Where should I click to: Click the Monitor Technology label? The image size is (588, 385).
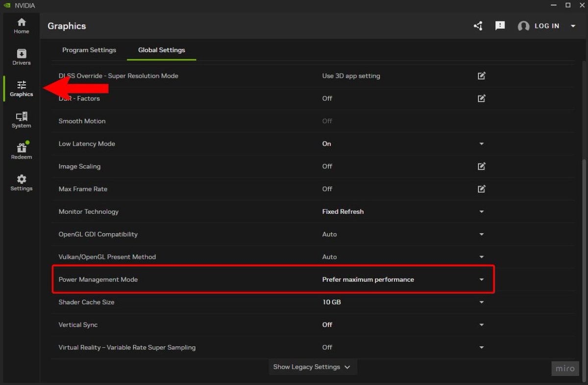pos(88,212)
